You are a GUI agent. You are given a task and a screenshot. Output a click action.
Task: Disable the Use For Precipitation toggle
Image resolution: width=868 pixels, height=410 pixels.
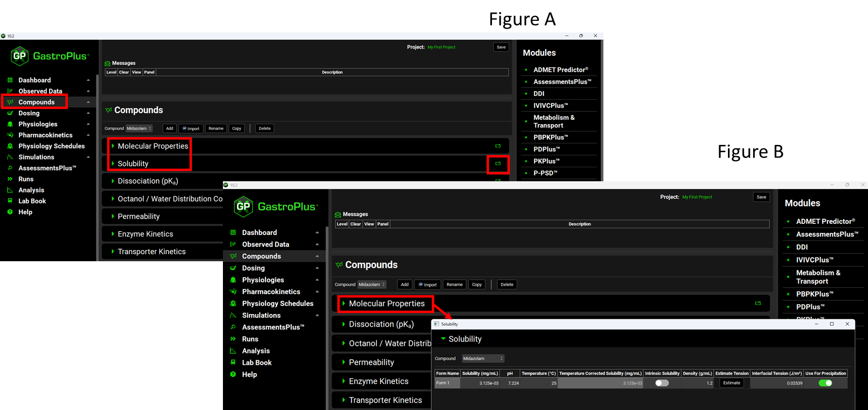pyautogui.click(x=825, y=383)
